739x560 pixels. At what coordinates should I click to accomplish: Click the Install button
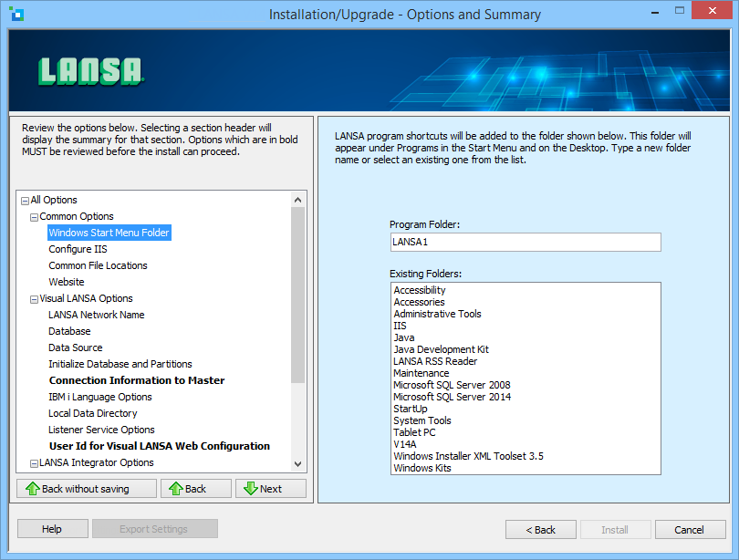click(615, 530)
